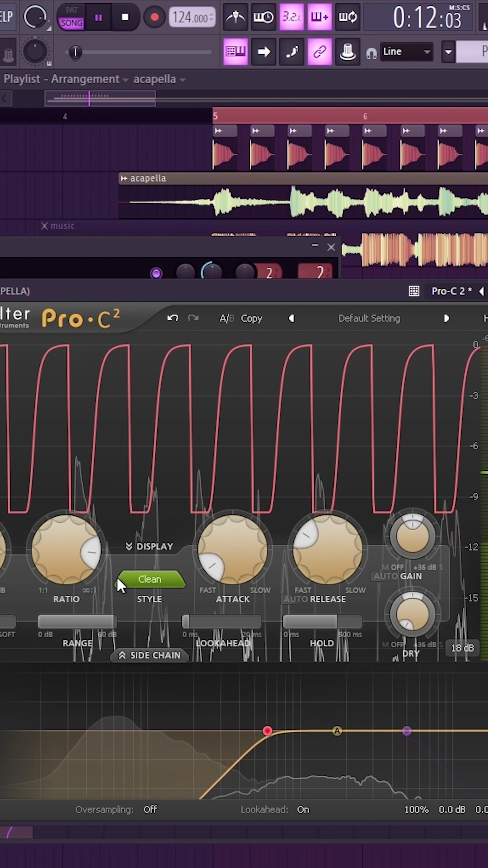Click the redo arrow in Pro-C 2
This screenshot has width=488, height=868.
(x=193, y=318)
